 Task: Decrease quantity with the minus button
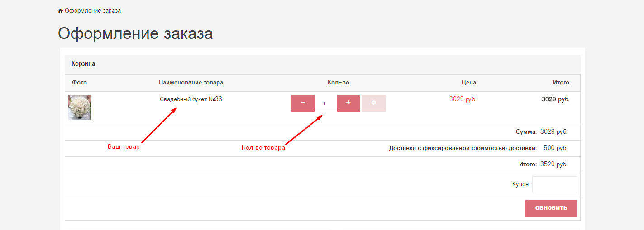[x=303, y=103]
